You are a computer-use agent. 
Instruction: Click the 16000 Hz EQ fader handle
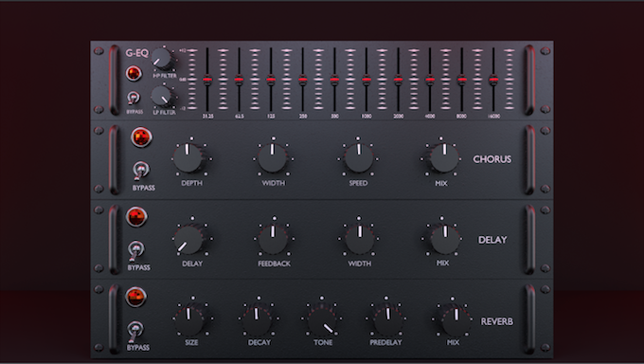pos(493,80)
